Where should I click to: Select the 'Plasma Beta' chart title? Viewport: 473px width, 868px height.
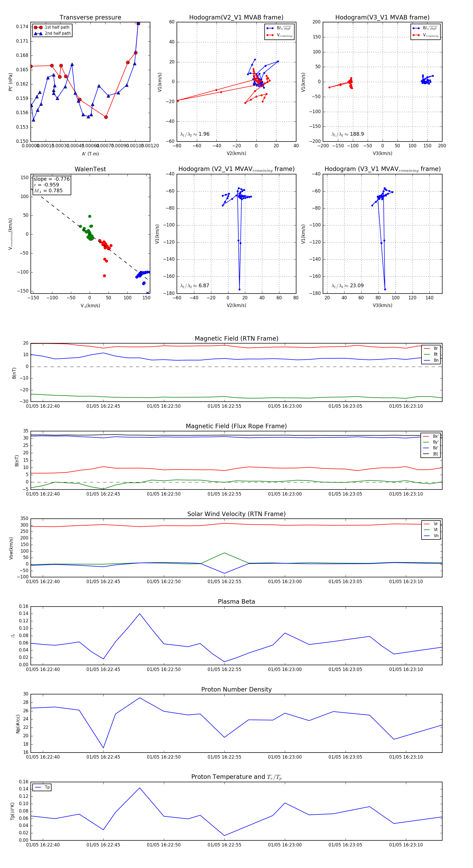pyautogui.click(x=236, y=602)
